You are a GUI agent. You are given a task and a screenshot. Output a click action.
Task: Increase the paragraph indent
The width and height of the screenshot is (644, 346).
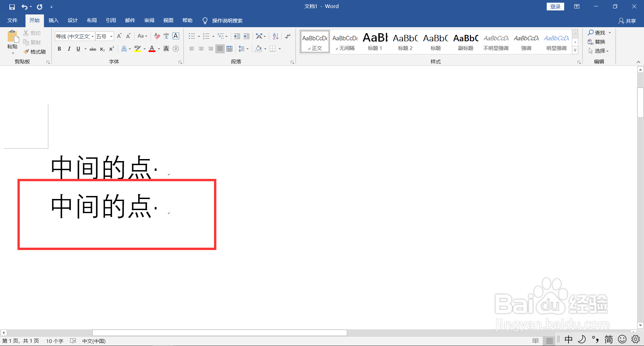tap(247, 36)
